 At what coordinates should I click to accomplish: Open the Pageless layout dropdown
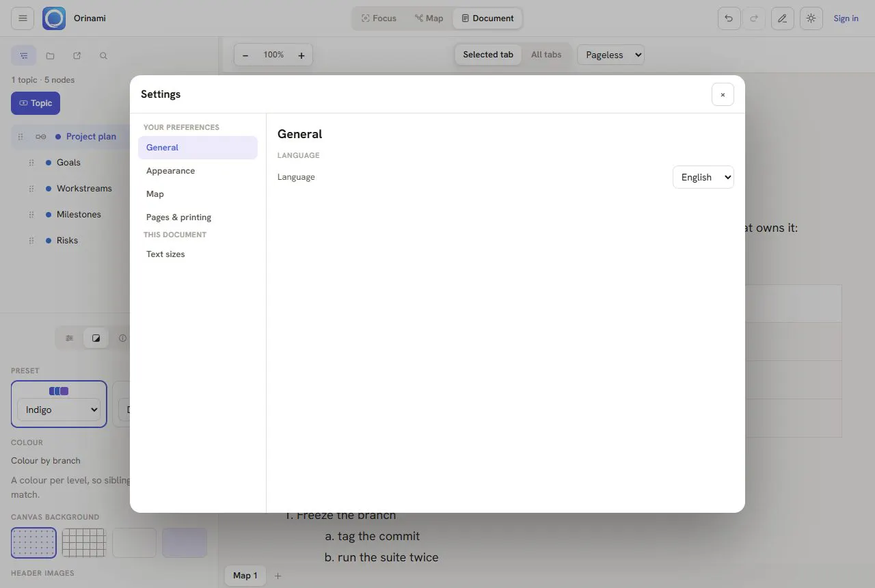point(611,55)
